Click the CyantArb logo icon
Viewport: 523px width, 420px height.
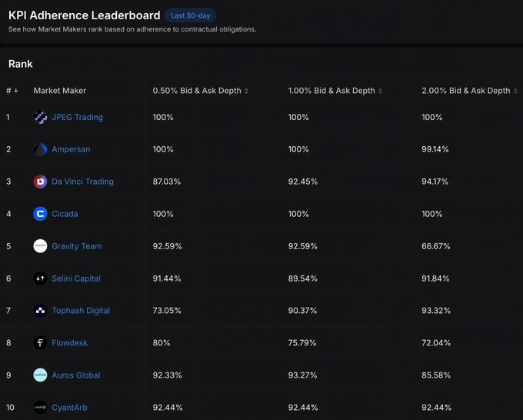coord(40,408)
